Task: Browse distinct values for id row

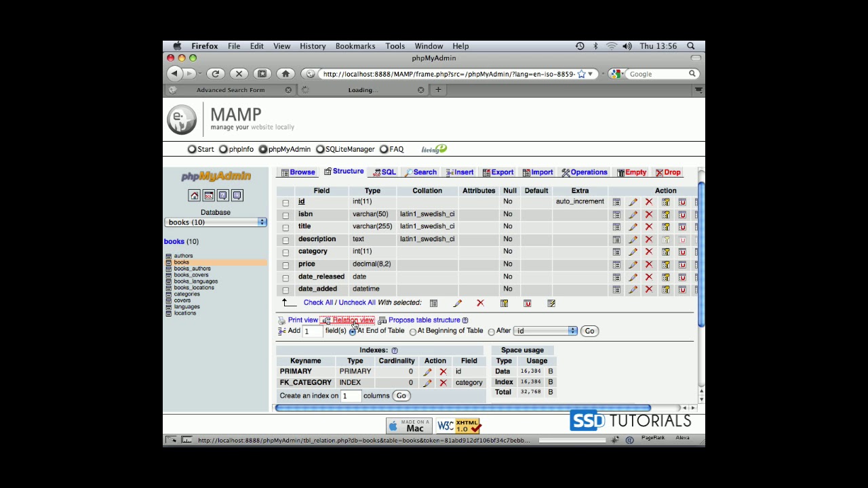Action: coord(616,202)
